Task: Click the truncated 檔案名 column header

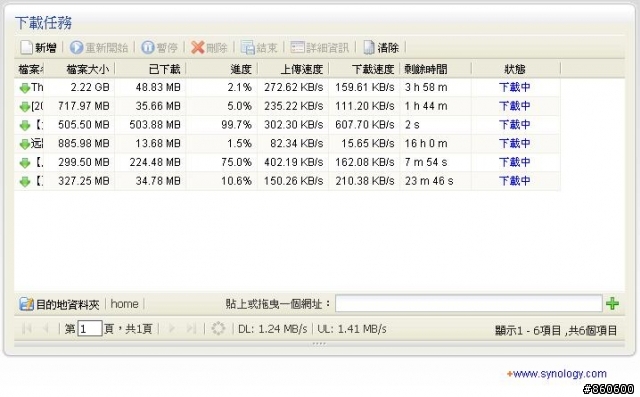Action: (x=29, y=69)
